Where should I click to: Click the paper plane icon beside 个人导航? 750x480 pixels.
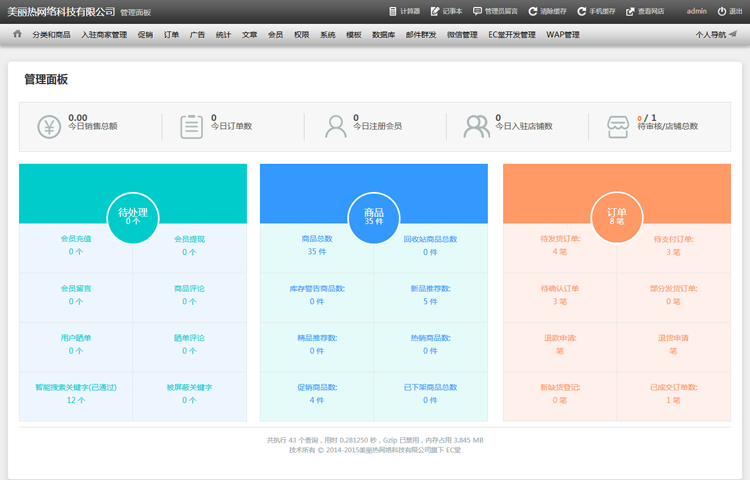(733, 34)
